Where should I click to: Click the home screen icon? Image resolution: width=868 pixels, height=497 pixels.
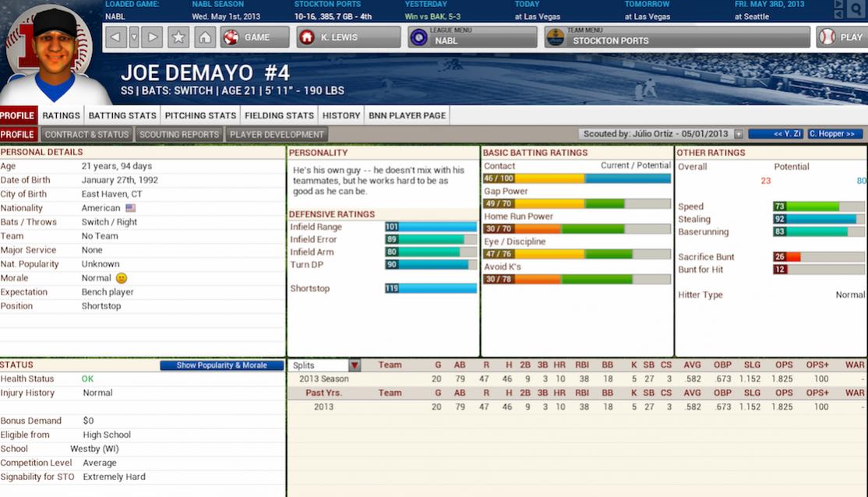pos(204,36)
